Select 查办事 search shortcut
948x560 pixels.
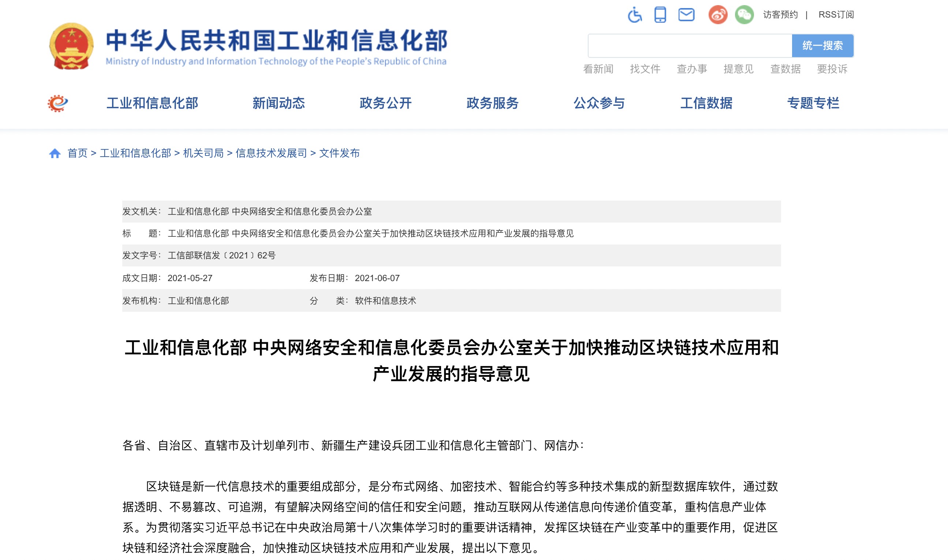692,69
